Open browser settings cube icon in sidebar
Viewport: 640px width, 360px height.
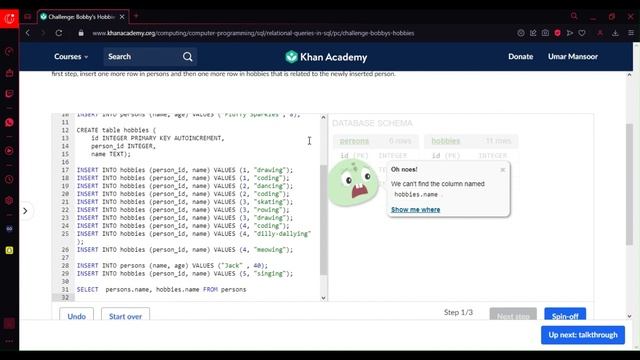[9, 200]
